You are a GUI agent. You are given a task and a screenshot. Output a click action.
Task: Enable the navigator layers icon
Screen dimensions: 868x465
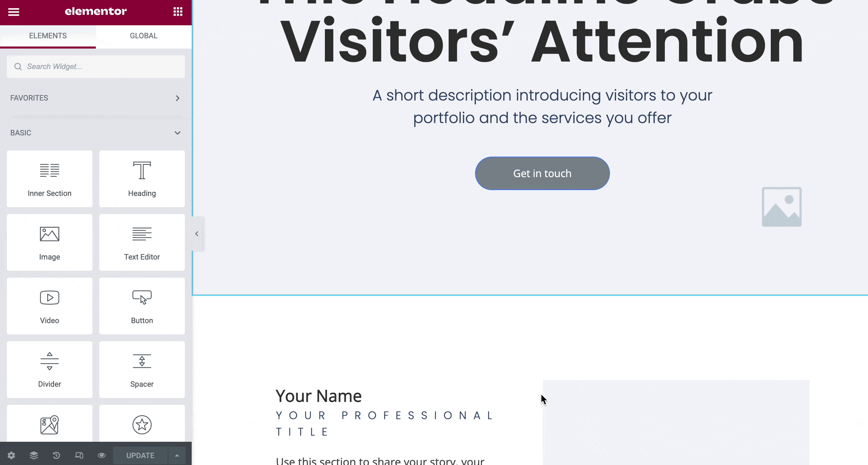pos(33,455)
